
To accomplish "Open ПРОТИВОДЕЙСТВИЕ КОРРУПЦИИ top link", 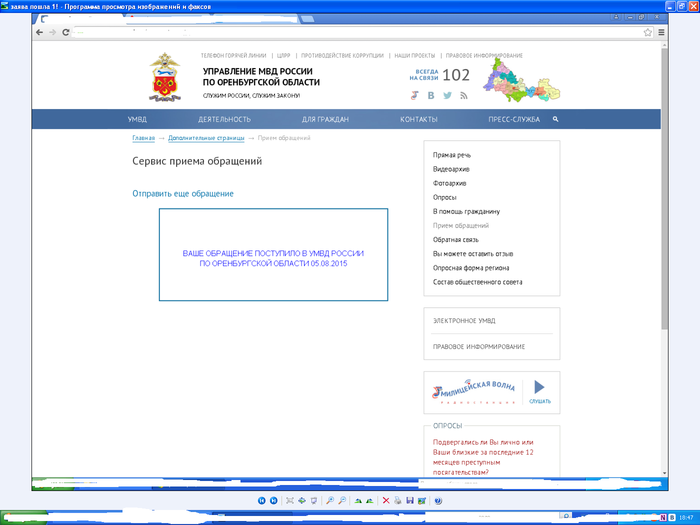I will point(342,55).
